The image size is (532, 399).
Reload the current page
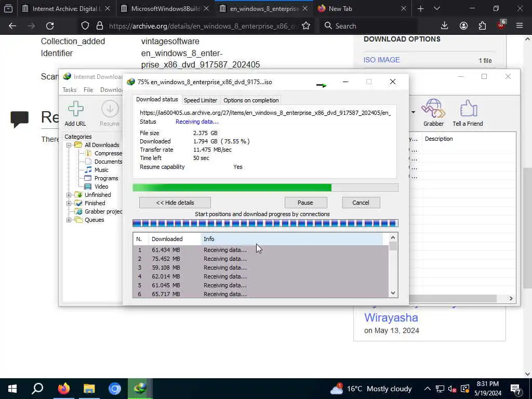(50, 26)
